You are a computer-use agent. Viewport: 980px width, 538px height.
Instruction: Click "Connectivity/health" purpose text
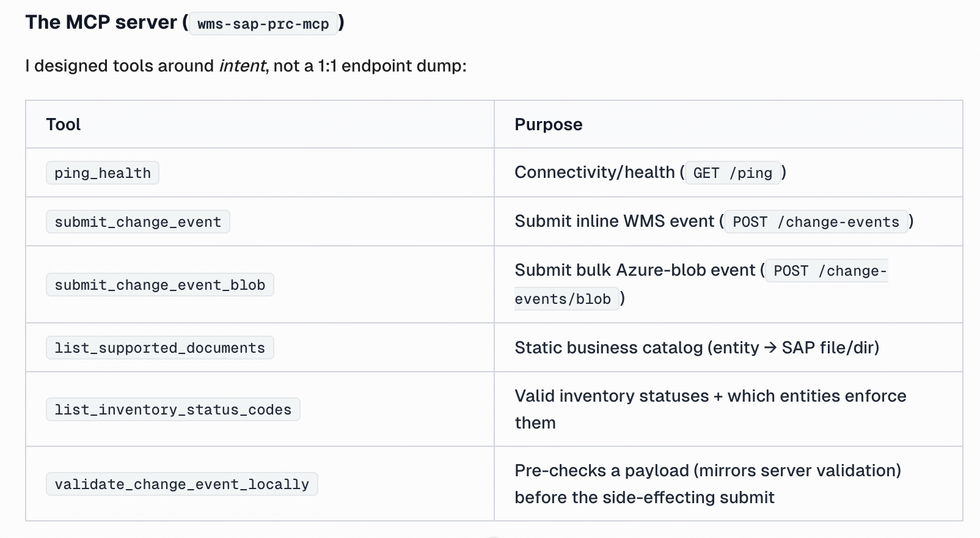tap(594, 172)
